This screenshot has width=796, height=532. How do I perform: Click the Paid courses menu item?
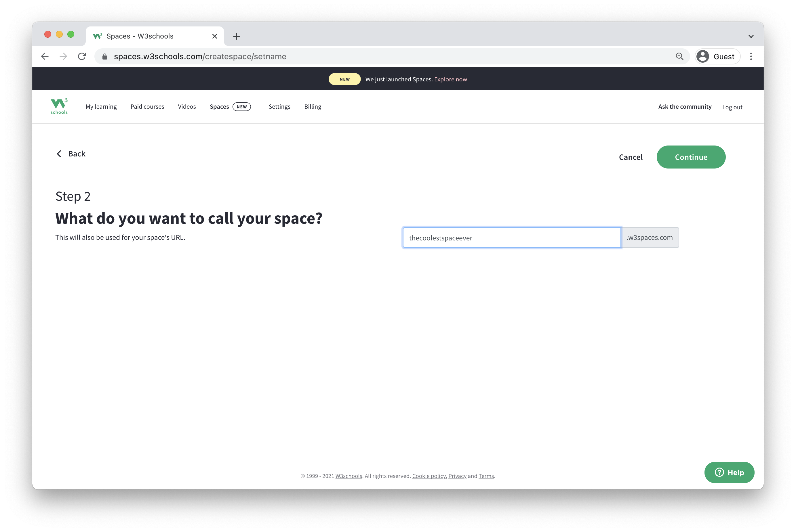(x=147, y=106)
